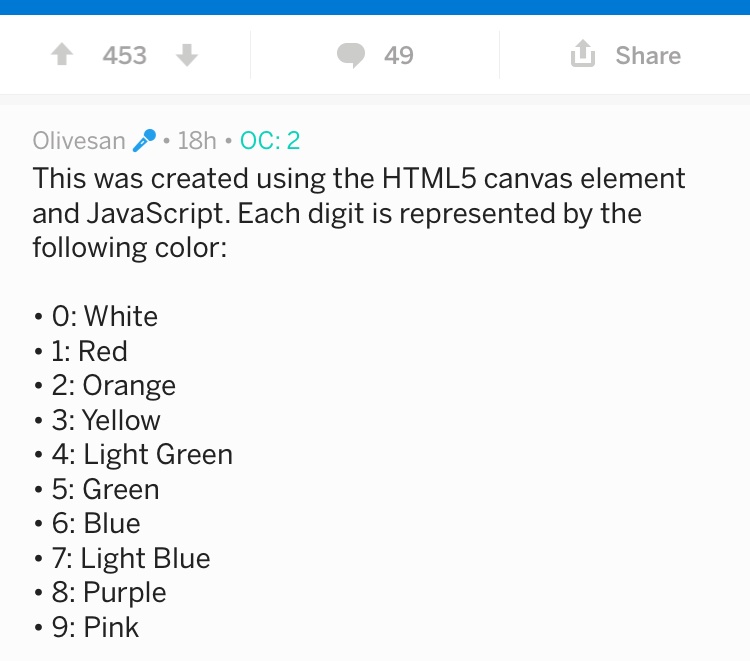This screenshot has width=750, height=661.
Task: Click the 18h comment timestamp
Action: pos(197,141)
